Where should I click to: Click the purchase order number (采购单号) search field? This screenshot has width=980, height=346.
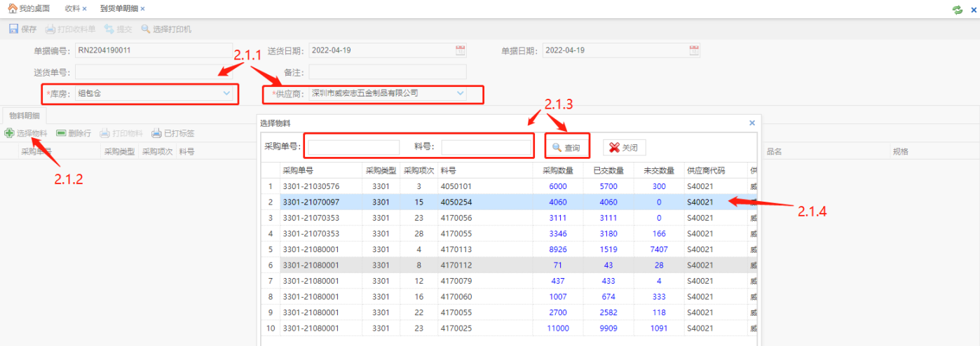[353, 148]
